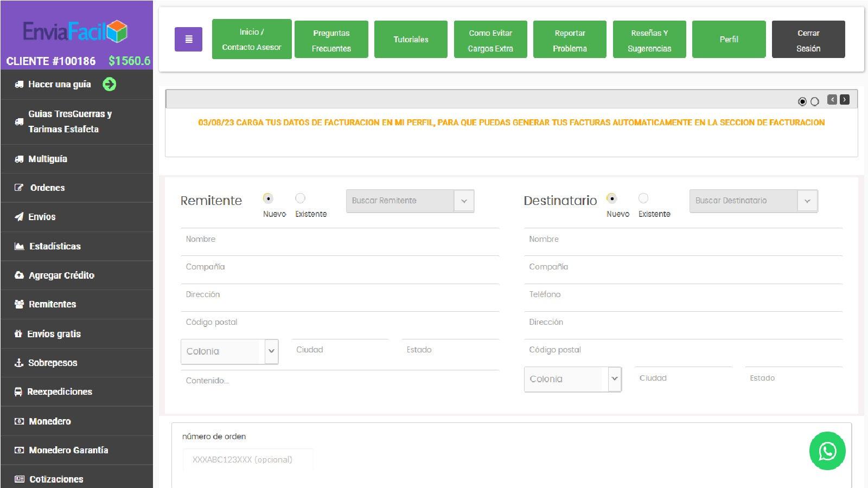Select Remitente Existente radio button
Viewport: 868px width, 488px height.
(x=300, y=198)
